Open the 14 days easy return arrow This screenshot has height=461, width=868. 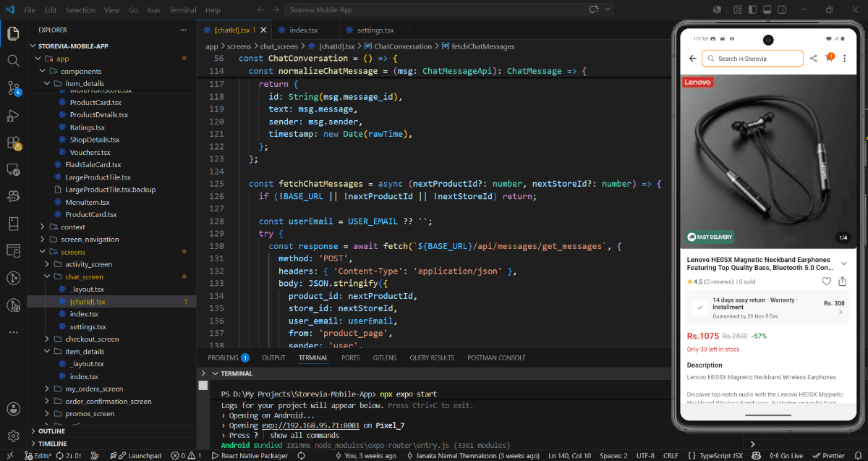coord(841,312)
